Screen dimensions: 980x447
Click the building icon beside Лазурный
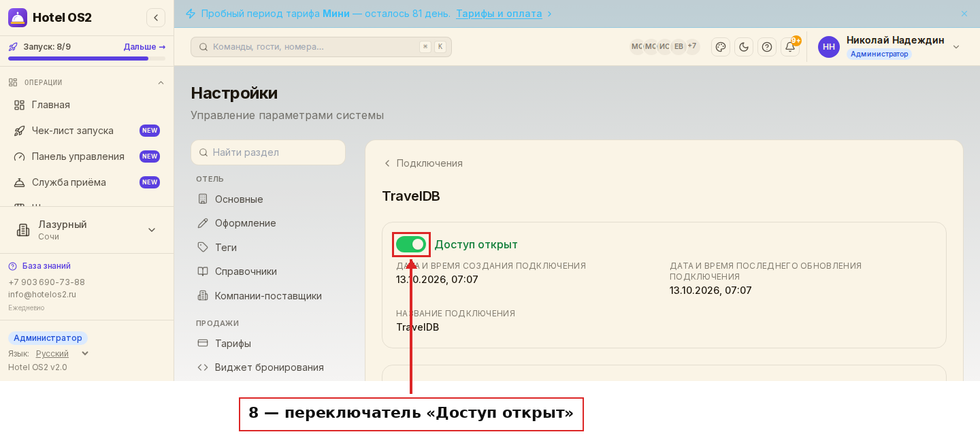(23, 230)
